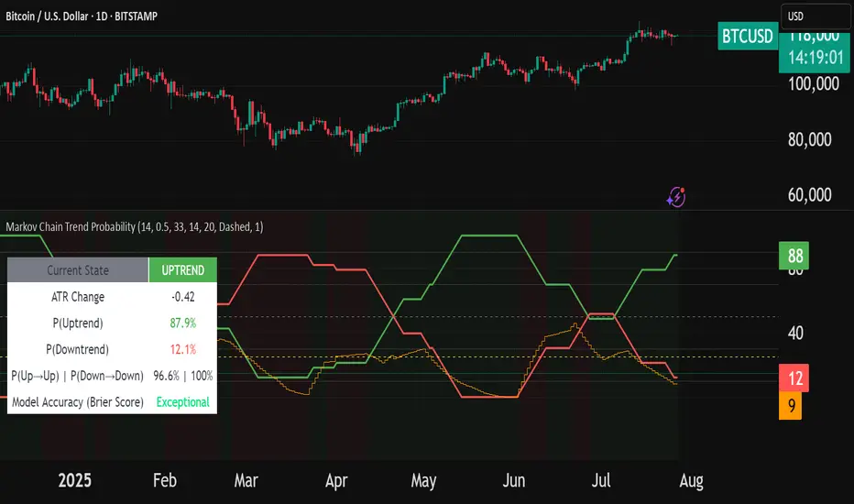This screenshot has height=504, width=854.
Task: Click the Jun time axis label
Action: [514, 480]
